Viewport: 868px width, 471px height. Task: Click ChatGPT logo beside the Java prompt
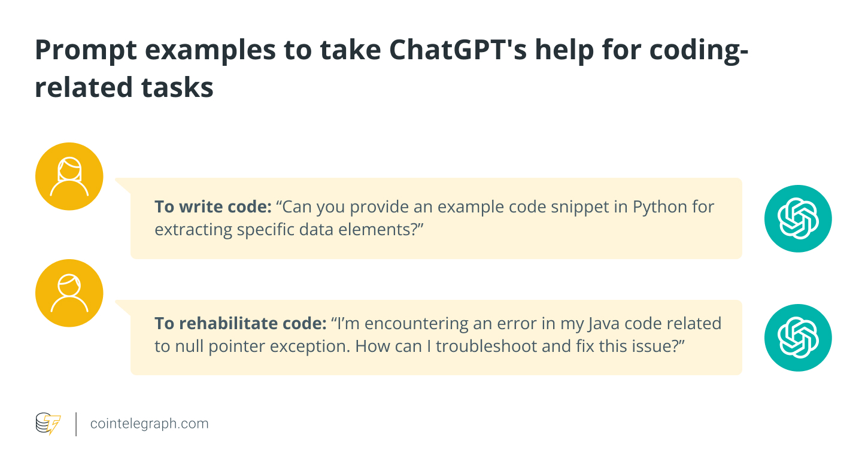[798, 338]
